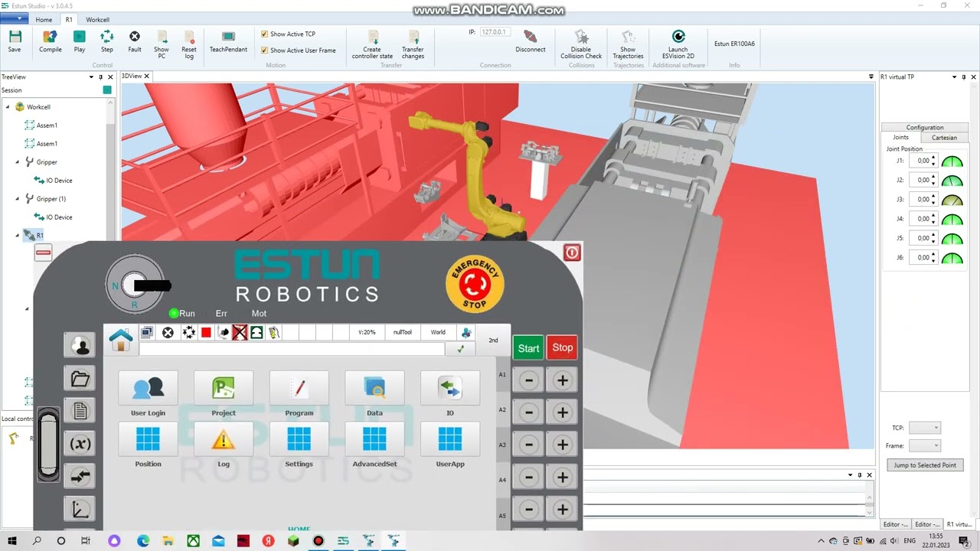Screen dimensions: 980x551
Task: Switch to the Workcell ribbon tab
Action: (97, 19)
